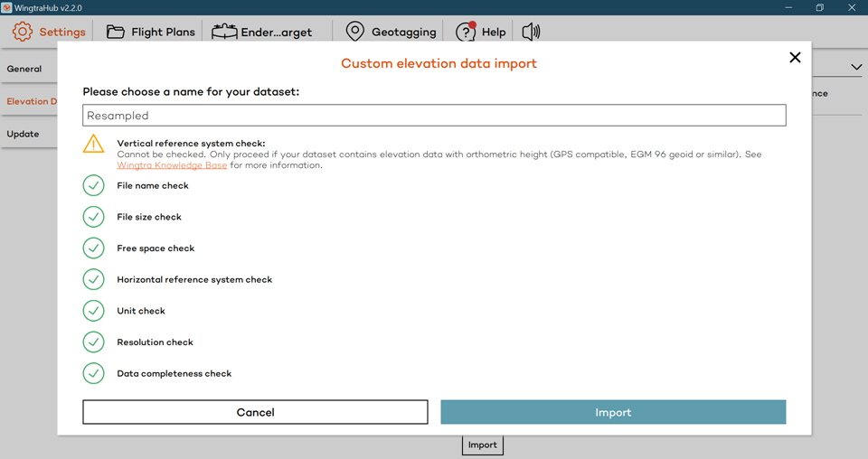Click the Settings gear icon
The image size is (868, 459).
(23, 32)
